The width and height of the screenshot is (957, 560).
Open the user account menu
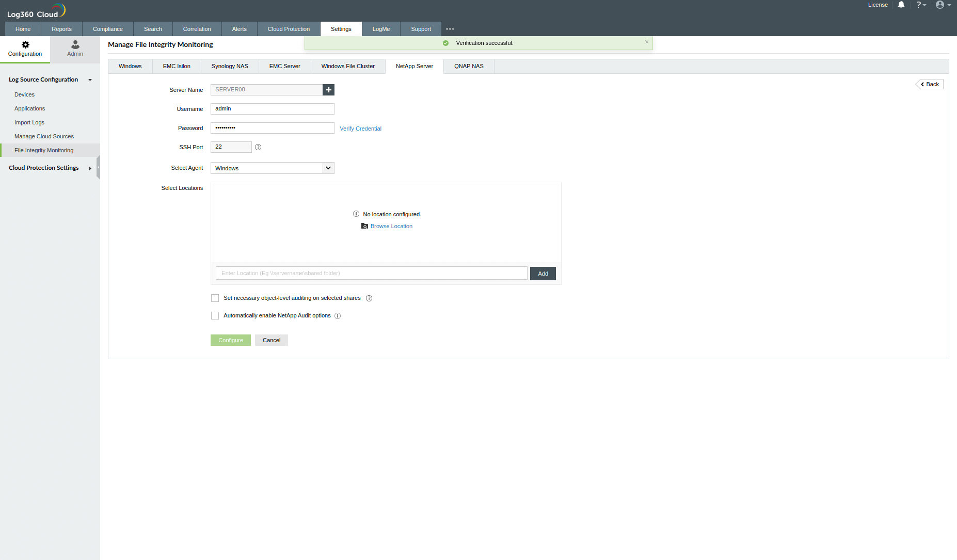(942, 5)
